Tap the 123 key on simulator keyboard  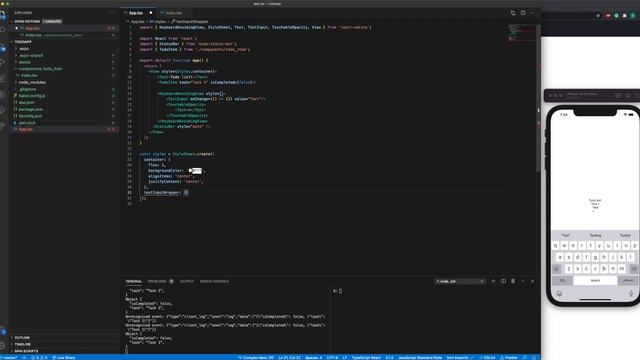[x=562, y=280]
